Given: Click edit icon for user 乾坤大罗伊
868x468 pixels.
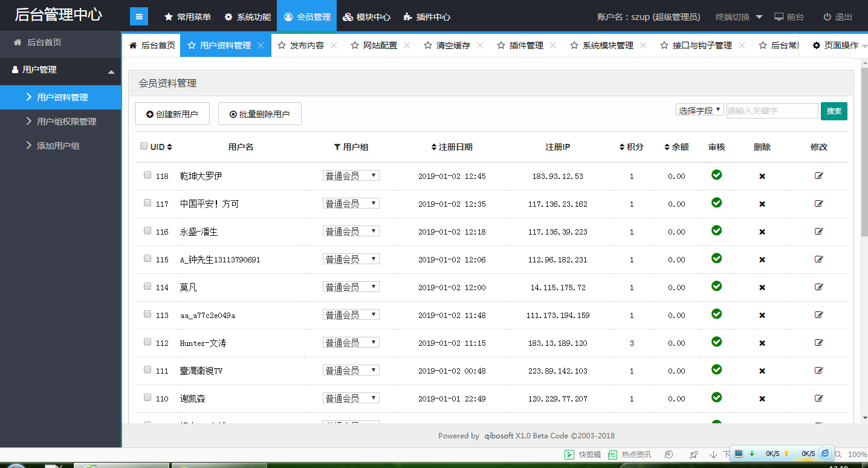Looking at the screenshot, I should coord(819,176).
